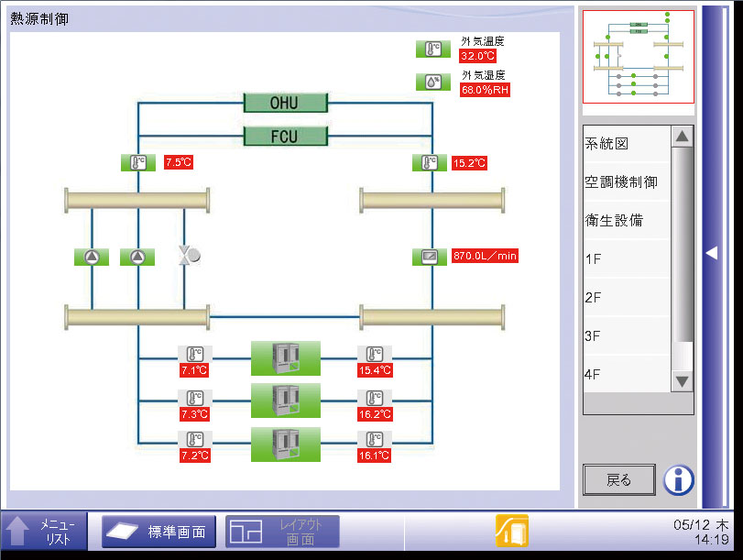The image size is (743, 560).
Task: Click the upper right return header pipe
Action: pyautogui.click(x=432, y=201)
